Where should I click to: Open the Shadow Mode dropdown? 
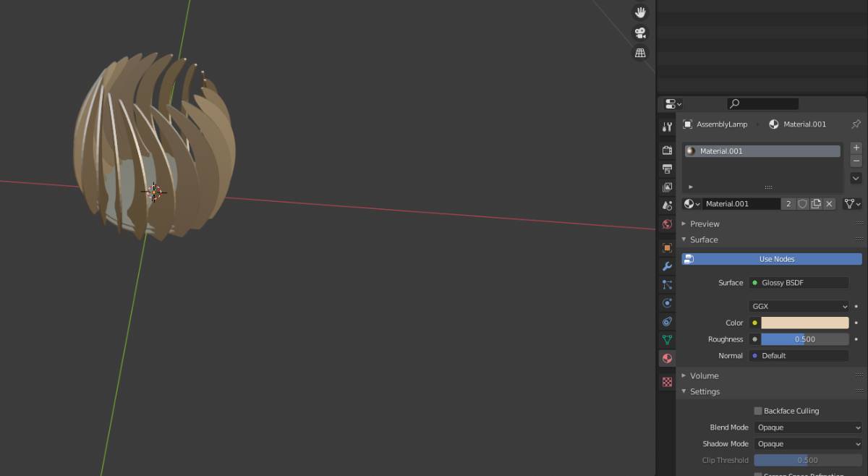pyautogui.click(x=808, y=444)
